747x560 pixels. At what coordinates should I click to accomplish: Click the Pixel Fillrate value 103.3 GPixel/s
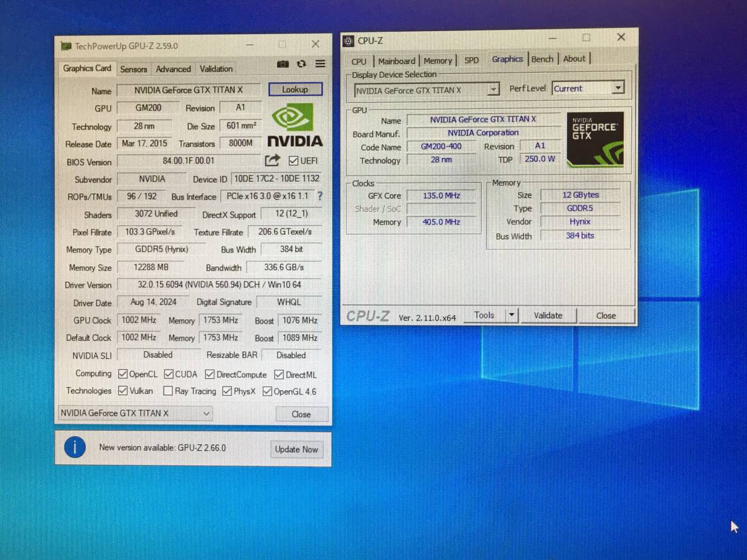pyautogui.click(x=150, y=232)
